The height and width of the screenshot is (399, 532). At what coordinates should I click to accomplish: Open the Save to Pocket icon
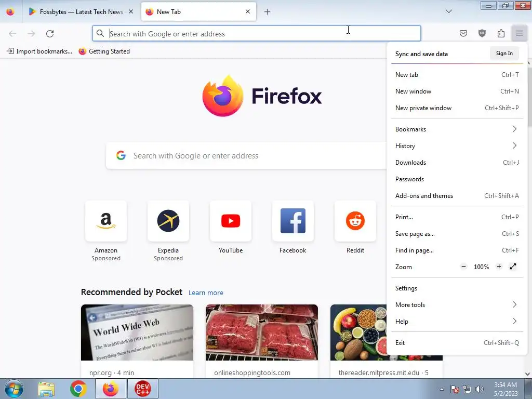pos(463,33)
